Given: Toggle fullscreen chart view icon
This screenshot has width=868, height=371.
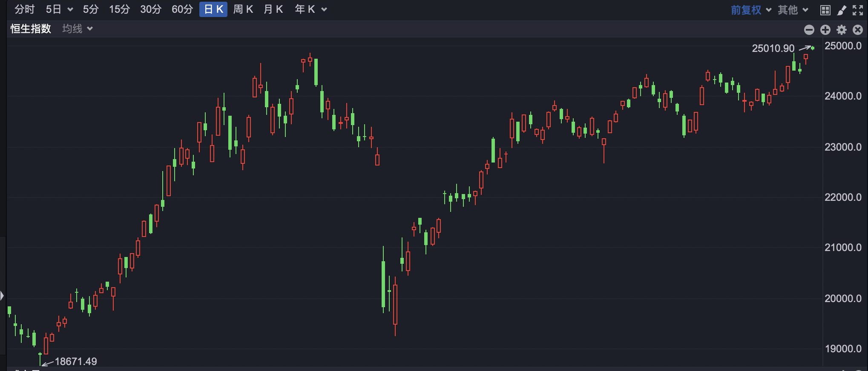Looking at the screenshot, I should [858, 10].
